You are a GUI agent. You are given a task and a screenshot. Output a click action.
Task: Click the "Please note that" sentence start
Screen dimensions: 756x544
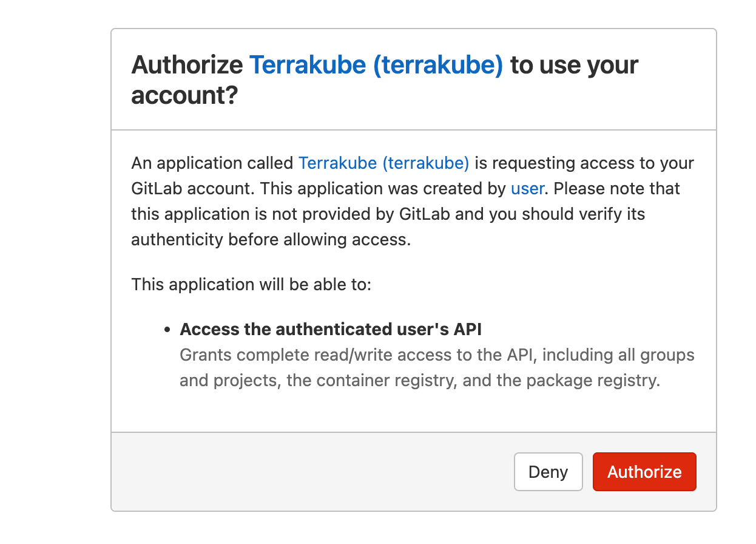coord(616,188)
